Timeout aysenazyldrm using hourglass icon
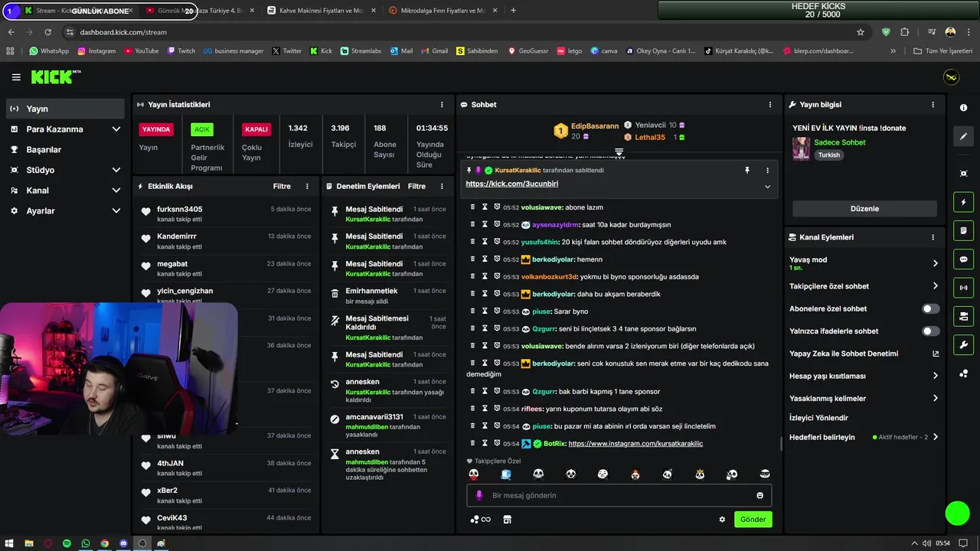 click(x=485, y=224)
